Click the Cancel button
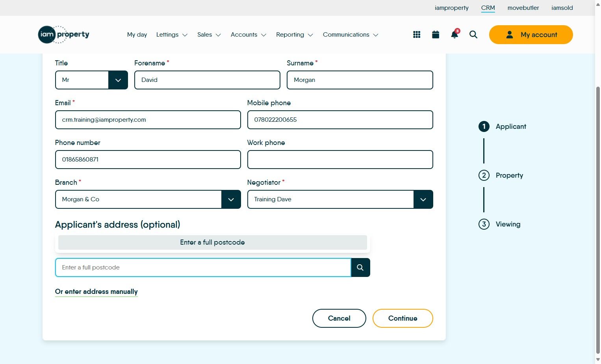This screenshot has width=601, height=364. [x=339, y=318]
